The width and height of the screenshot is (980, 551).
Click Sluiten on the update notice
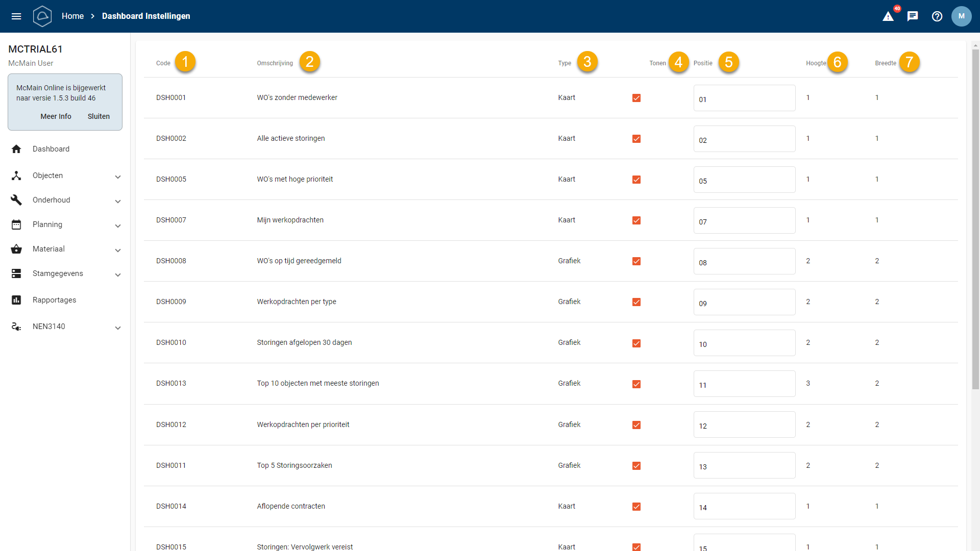99,116
